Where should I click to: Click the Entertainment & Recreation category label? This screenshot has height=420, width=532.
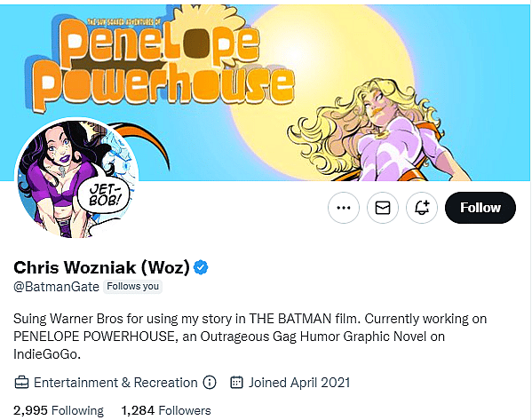(115, 383)
